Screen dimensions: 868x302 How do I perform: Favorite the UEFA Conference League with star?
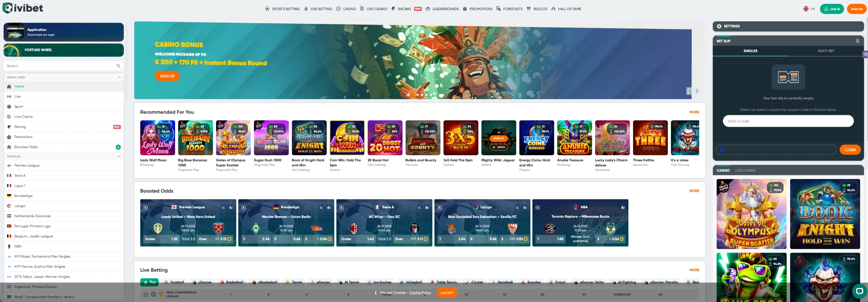146,294
